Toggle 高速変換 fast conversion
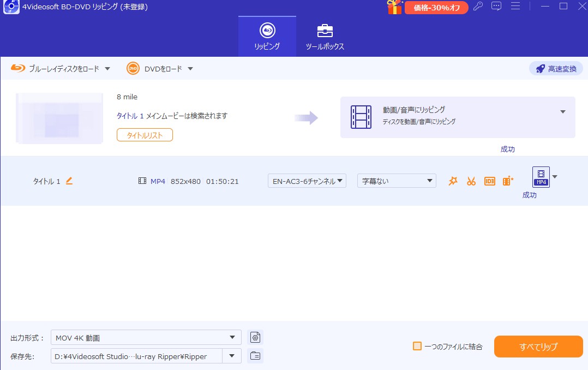588x370 pixels. [x=556, y=69]
